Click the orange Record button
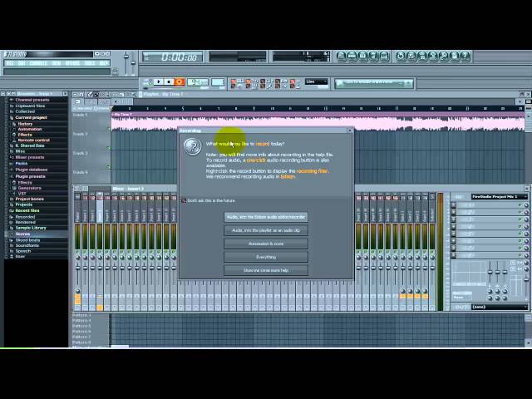 tap(180, 81)
